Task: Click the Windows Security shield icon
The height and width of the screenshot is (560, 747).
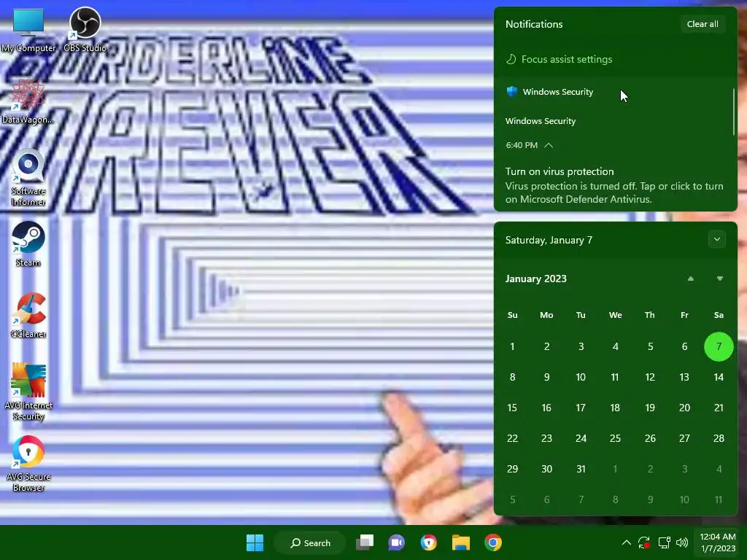Action: [x=511, y=91]
